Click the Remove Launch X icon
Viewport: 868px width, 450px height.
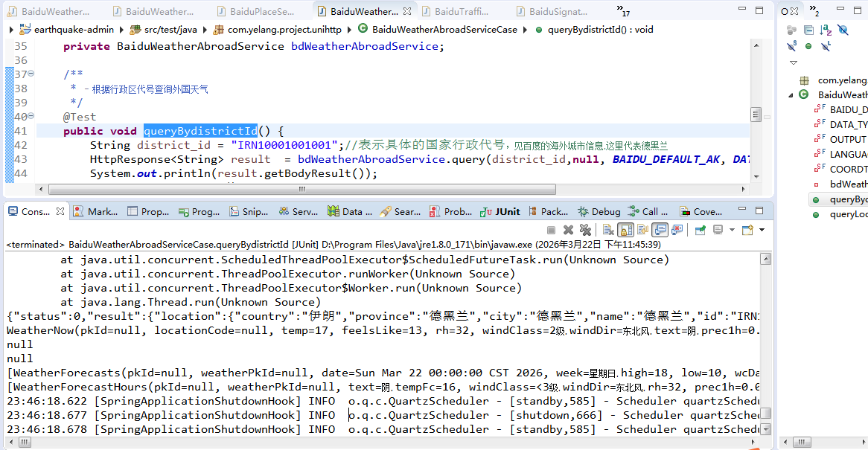coord(568,229)
